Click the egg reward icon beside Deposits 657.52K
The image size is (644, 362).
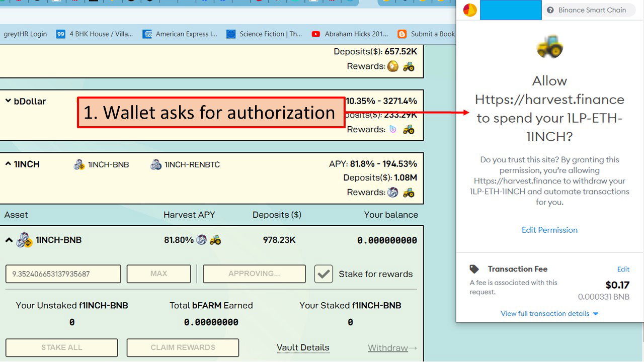tap(393, 66)
